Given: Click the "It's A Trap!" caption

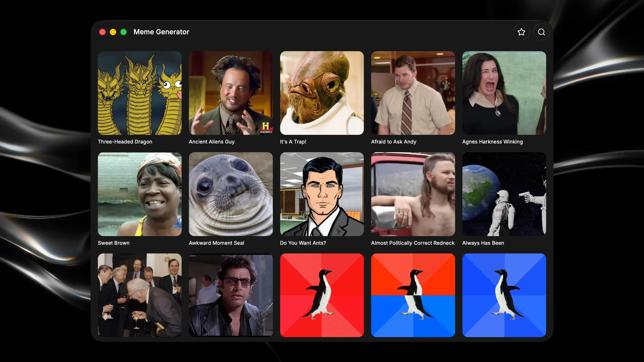Looking at the screenshot, I should [293, 142].
